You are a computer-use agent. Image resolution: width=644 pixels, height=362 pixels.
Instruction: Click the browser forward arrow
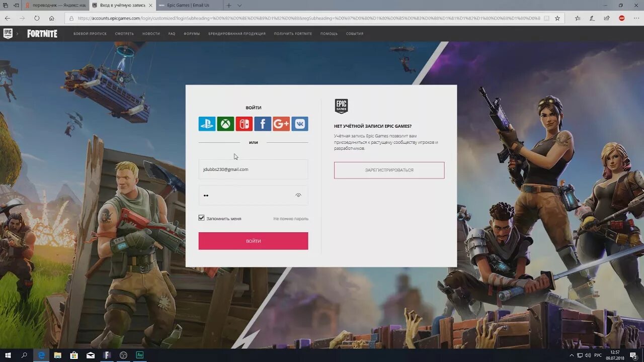(22, 18)
